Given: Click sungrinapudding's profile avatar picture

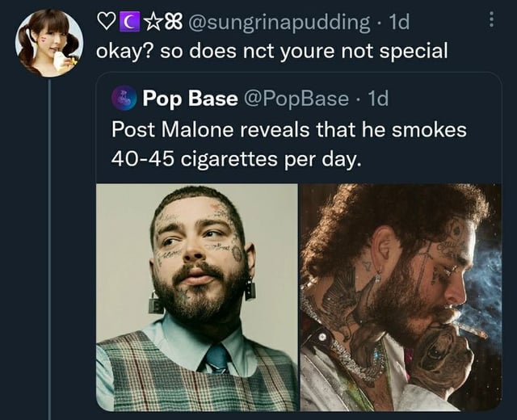Looking at the screenshot, I should tap(48, 44).
